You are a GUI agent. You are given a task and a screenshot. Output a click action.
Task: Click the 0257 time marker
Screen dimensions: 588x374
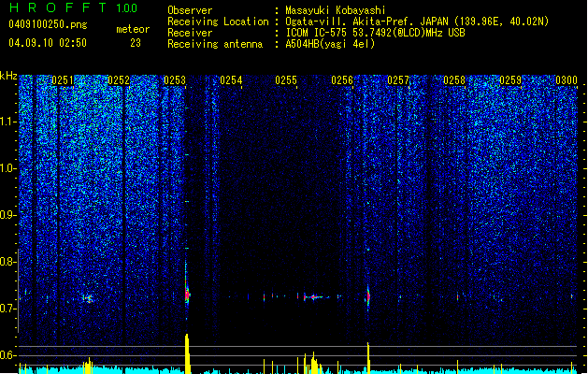click(x=398, y=80)
